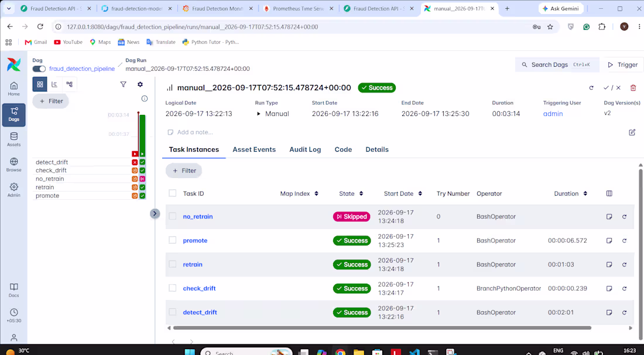Switch to the Gantt chart view icon
This screenshot has width=644, height=355.
[54, 84]
